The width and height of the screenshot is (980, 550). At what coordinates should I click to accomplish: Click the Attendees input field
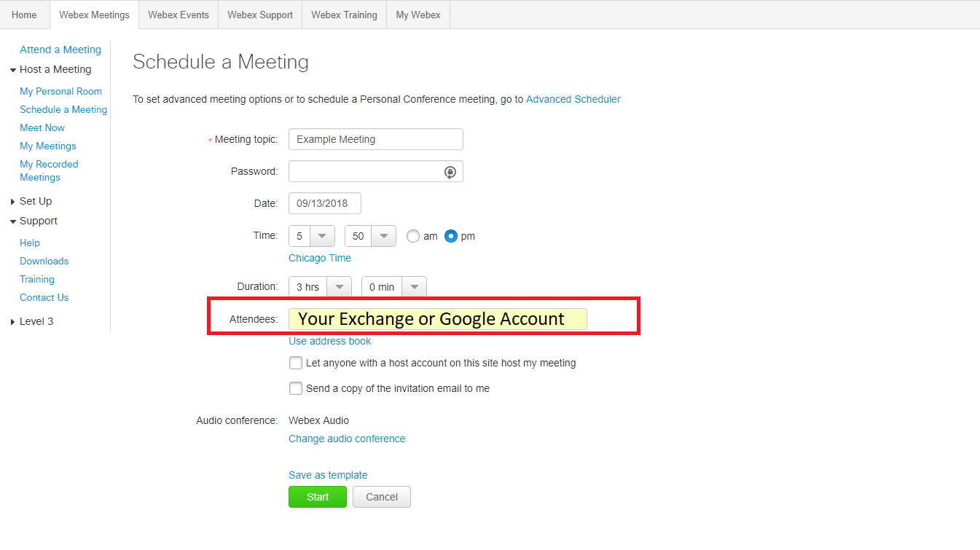(438, 318)
